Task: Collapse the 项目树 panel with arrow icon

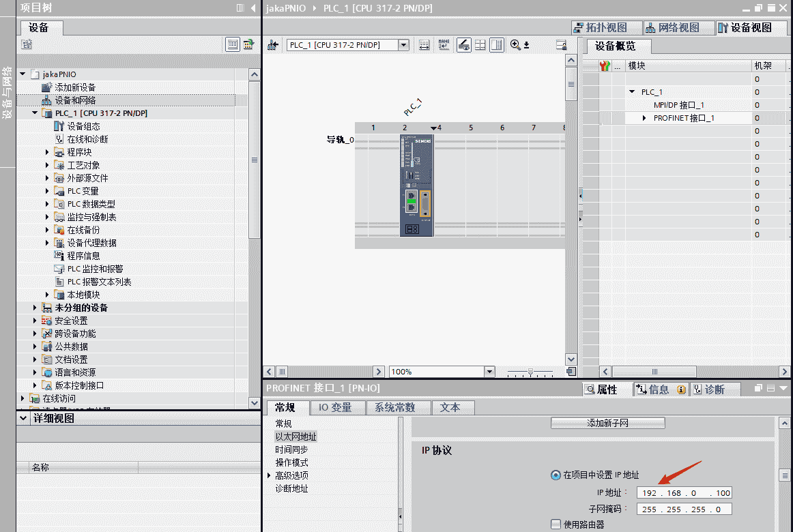Action: coord(253,8)
